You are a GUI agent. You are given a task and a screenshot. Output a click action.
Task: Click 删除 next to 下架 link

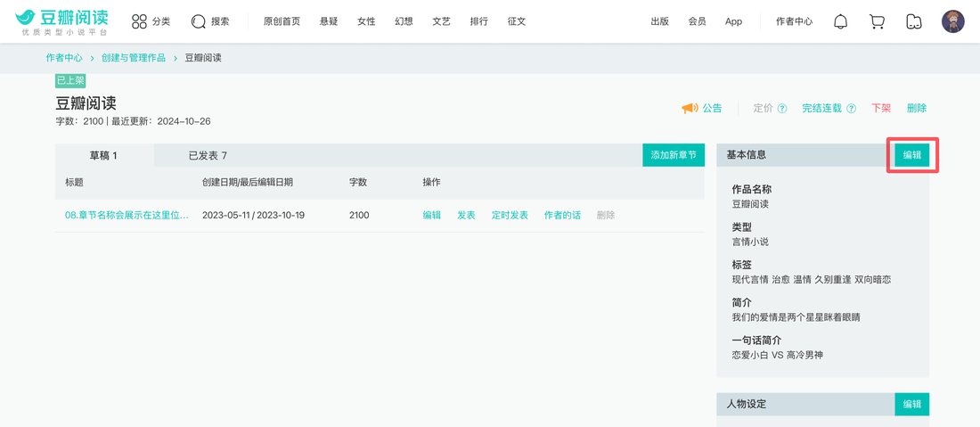[x=917, y=108]
